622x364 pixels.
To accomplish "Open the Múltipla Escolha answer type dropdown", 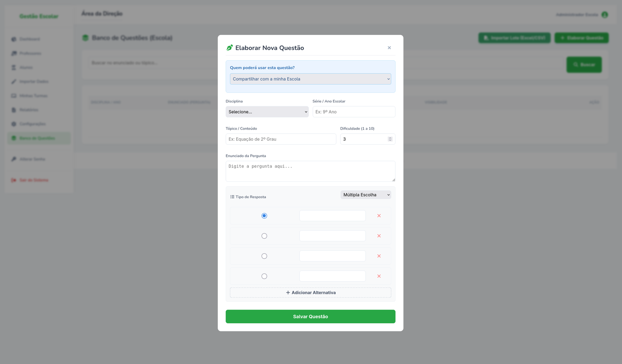I will click(365, 195).
